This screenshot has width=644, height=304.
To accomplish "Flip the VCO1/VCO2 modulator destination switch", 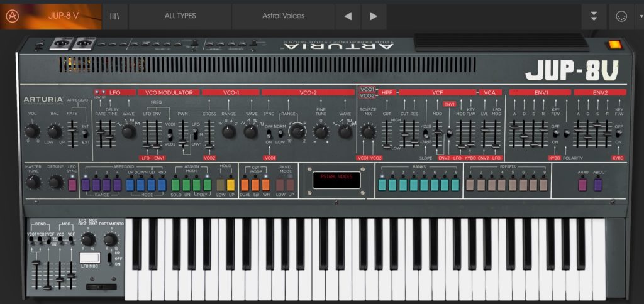I will [x=170, y=134].
